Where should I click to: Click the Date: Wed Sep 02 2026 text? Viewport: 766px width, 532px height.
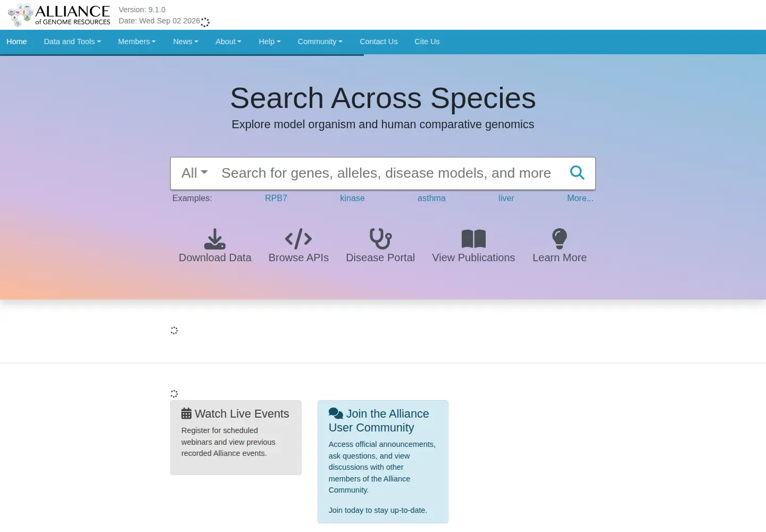click(159, 21)
